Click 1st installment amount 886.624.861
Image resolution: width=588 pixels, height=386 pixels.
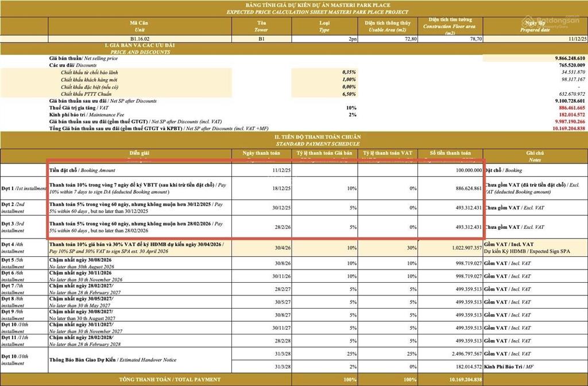coord(469,188)
